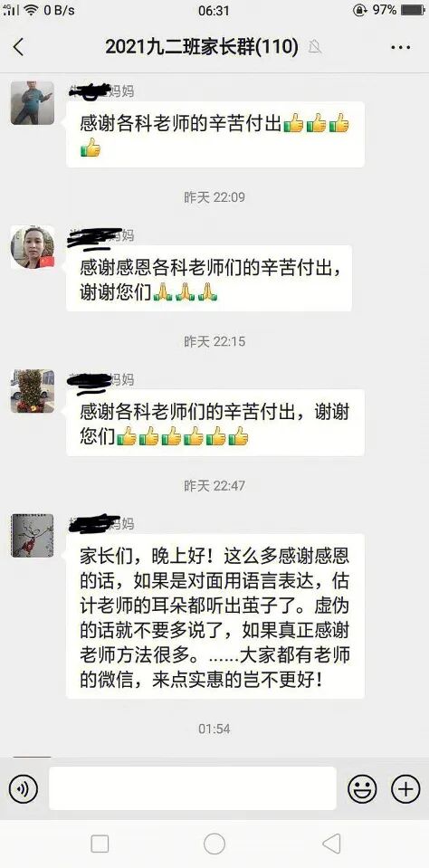This screenshot has width=429, height=868.
Task: Tap the back arrow in chat header
Action: [x=18, y=48]
